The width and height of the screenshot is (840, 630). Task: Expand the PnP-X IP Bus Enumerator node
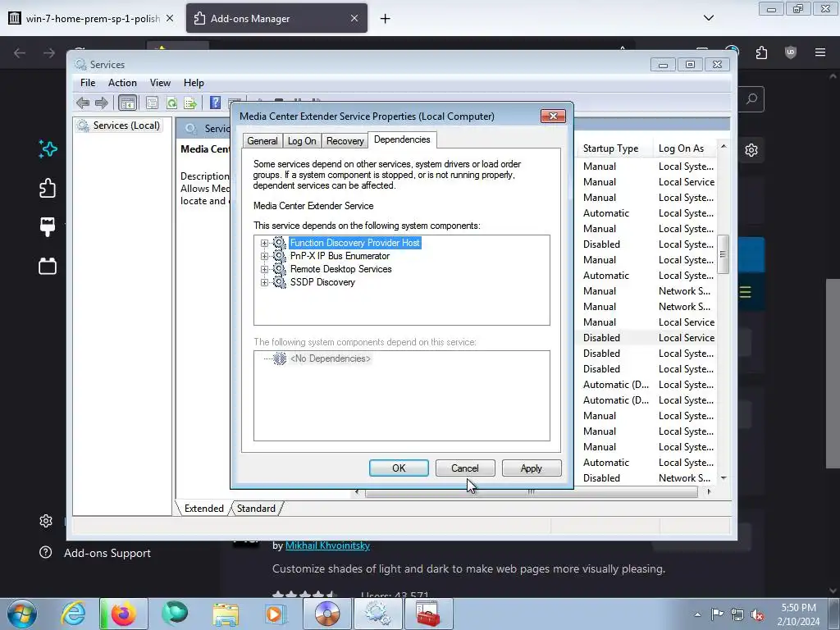tap(264, 256)
